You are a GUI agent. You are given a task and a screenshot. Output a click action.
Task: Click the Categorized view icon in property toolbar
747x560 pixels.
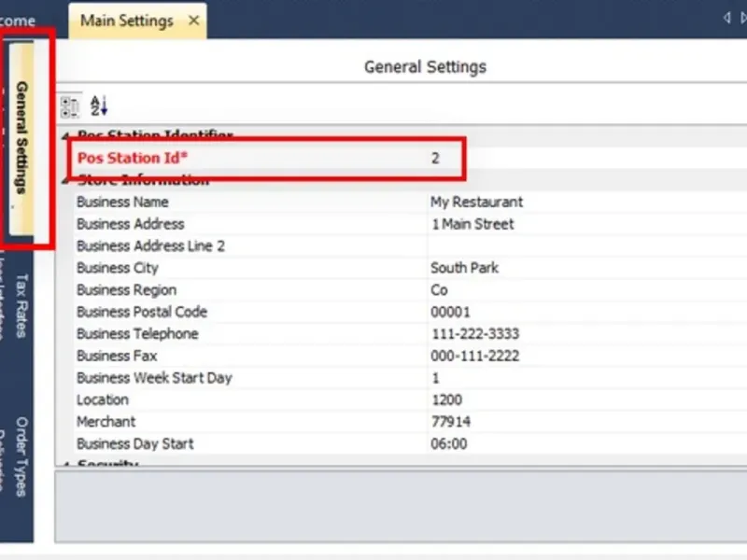click(70, 106)
